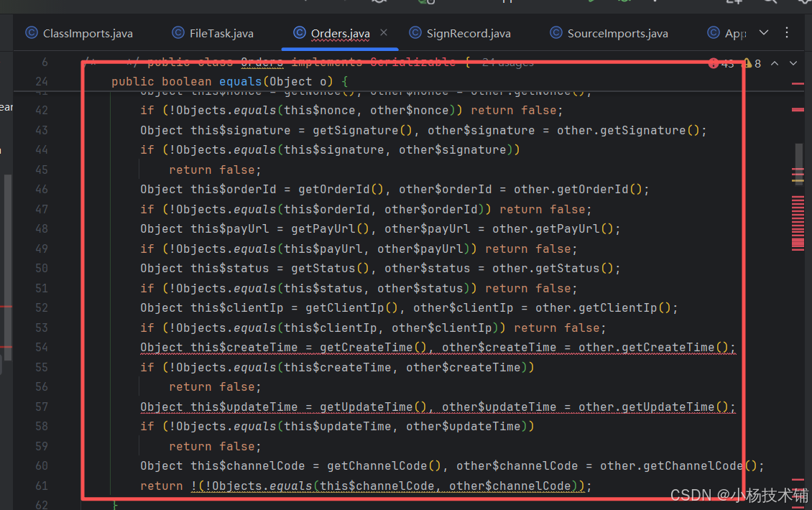Click gutter line number 42
Image resolution: width=812 pixels, height=510 pixels.
pyautogui.click(x=42, y=111)
